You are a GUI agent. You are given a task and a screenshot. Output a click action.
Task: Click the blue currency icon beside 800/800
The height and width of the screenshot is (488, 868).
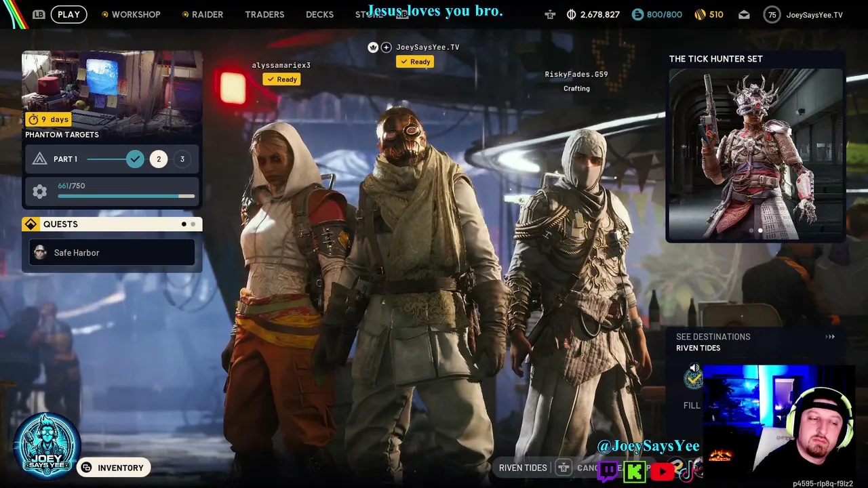coord(637,14)
